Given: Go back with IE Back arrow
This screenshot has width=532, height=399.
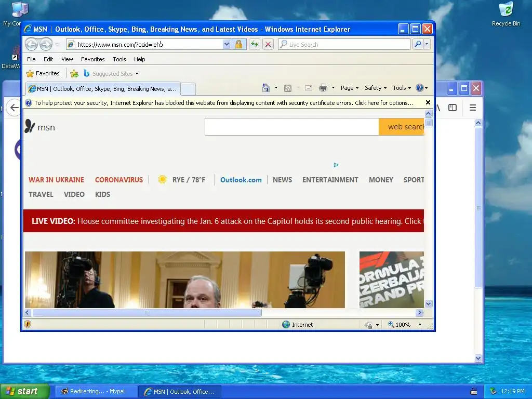Looking at the screenshot, I should click(x=32, y=44).
